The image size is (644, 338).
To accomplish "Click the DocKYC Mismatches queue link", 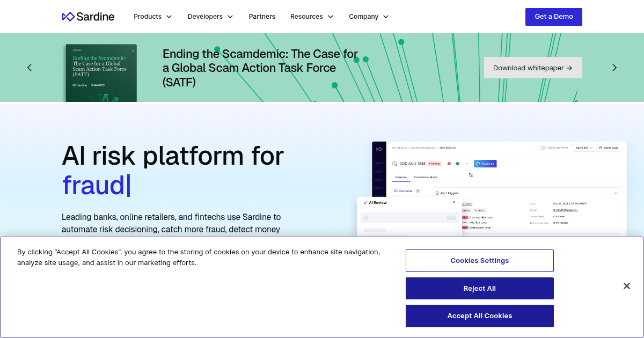I will tap(566, 210).
